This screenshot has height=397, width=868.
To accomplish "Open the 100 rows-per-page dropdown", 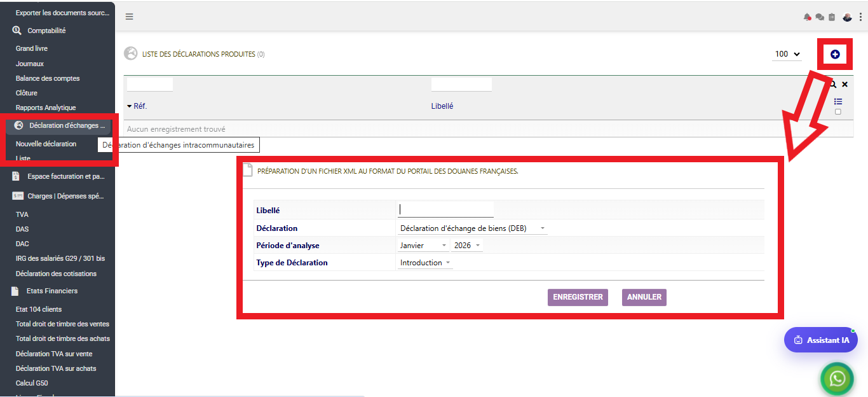I will point(787,54).
